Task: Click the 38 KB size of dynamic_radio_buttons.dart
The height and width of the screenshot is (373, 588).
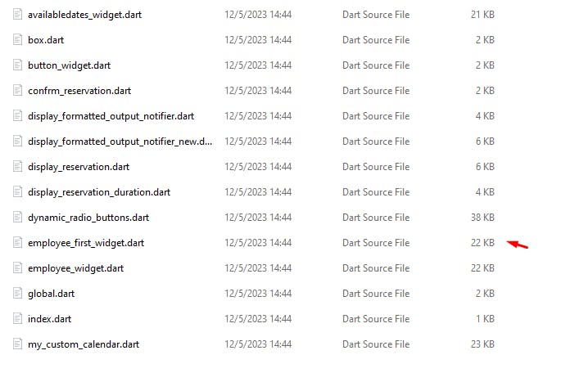Action: (482, 218)
